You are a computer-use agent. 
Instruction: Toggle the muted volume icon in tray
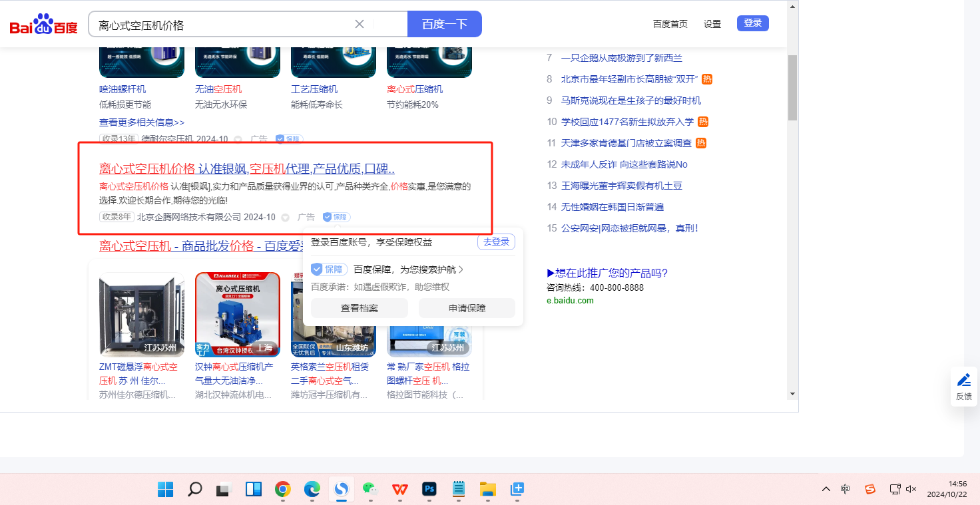point(911,490)
